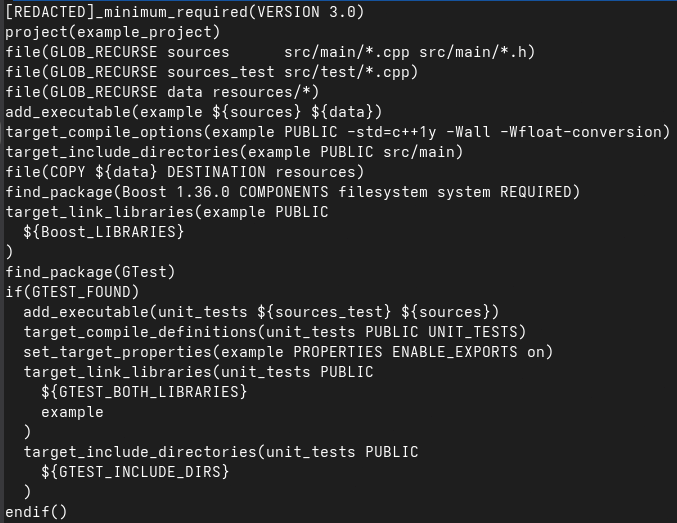This screenshot has height=523, width=677.
Task: Click the resources/*) glob text
Action: pyautogui.click(x=266, y=92)
